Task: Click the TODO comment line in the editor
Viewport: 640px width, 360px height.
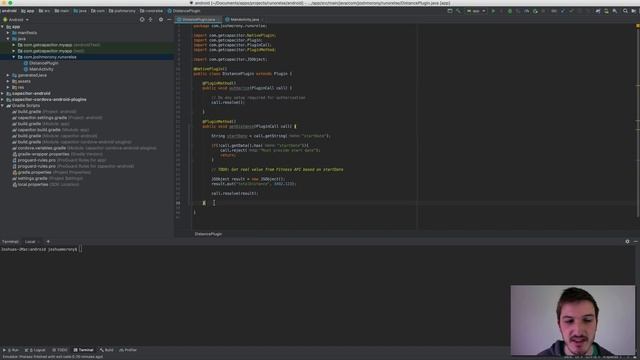Action: (277, 169)
